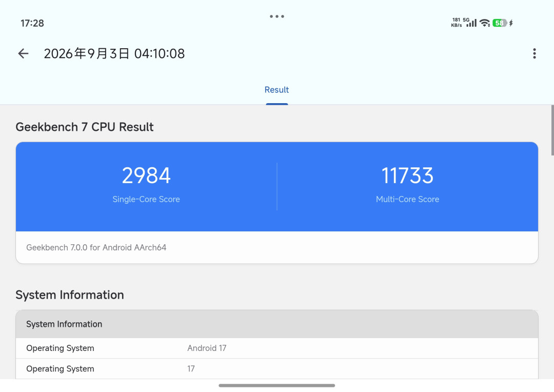Tap the back arrow icon
554x392 pixels.
(x=23, y=54)
